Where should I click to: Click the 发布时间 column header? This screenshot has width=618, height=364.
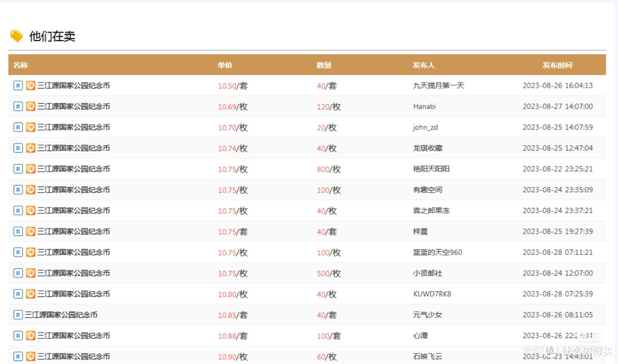[557, 65]
